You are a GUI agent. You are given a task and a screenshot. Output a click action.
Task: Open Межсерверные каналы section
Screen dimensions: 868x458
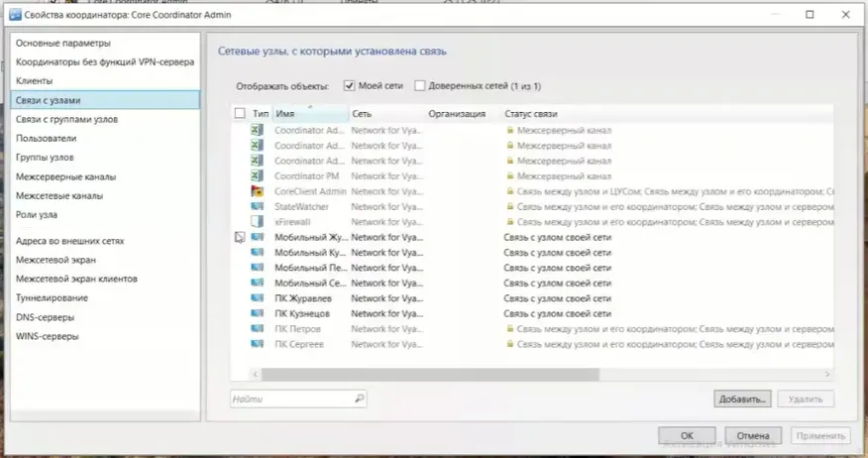[105, 176]
